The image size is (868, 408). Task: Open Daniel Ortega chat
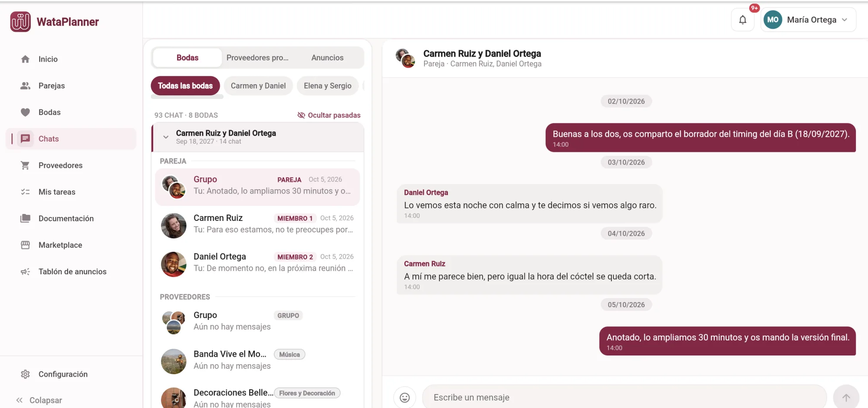pyautogui.click(x=257, y=264)
